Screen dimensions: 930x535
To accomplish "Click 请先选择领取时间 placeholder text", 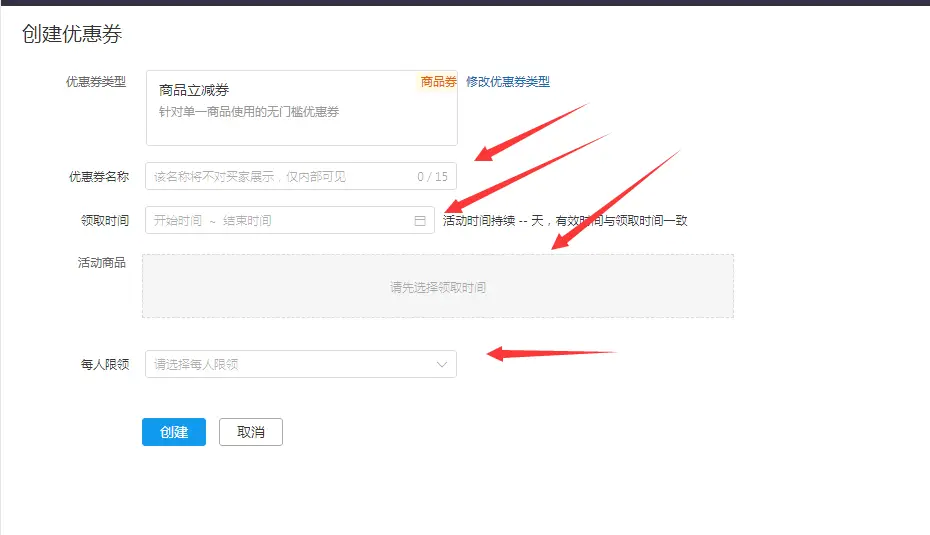I will [438, 288].
